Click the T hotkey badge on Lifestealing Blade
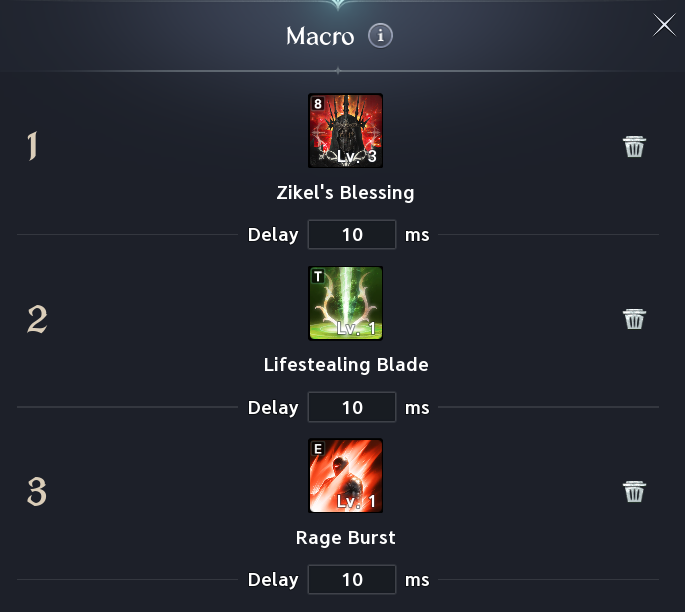 (318, 276)
